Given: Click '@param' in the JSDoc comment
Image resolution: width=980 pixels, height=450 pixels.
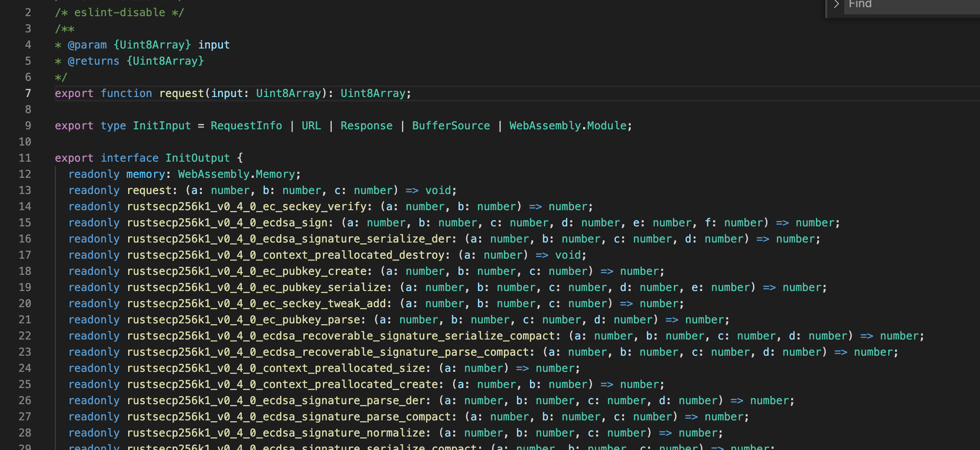Looking at the screenshot, I should [87, 45].
